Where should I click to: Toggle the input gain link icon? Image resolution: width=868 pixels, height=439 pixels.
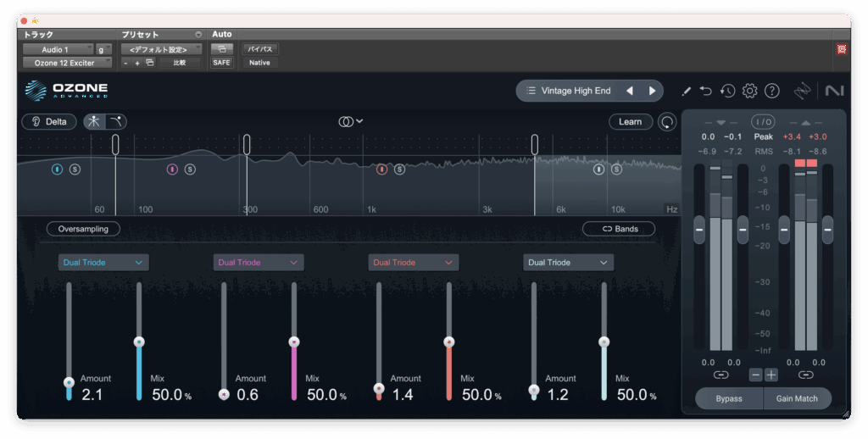point(721,374)
